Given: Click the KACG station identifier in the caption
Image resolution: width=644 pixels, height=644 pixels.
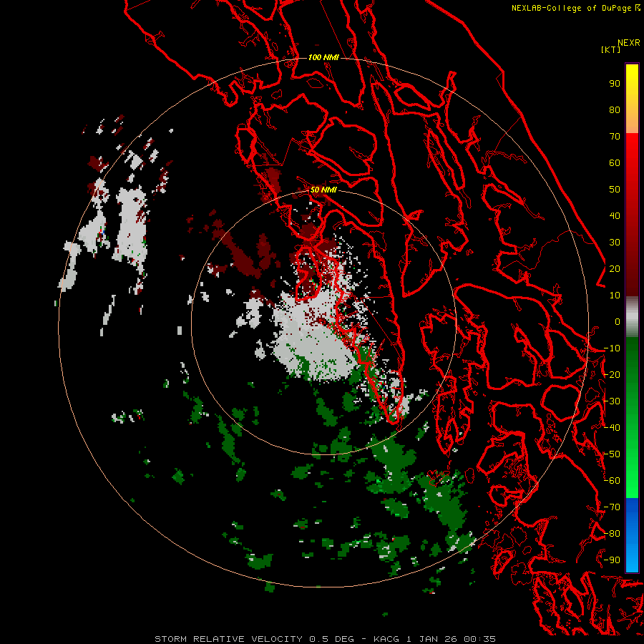Looking at the screenshot, I should [x=386, y=639].
